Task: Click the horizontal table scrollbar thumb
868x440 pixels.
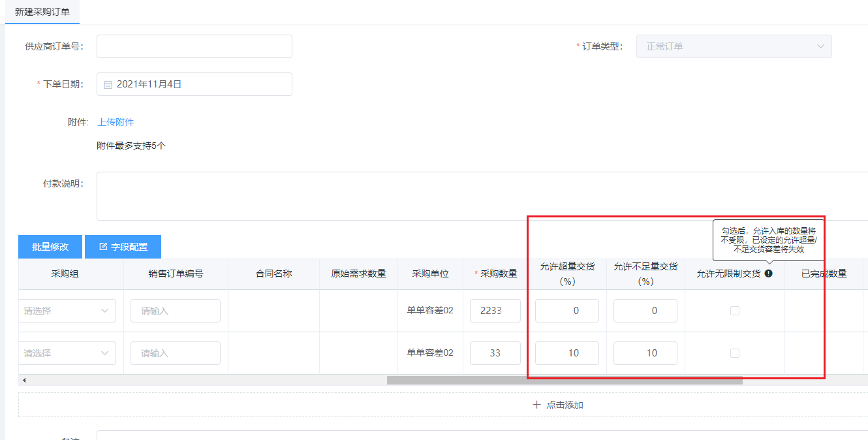Action: (565, 380)
